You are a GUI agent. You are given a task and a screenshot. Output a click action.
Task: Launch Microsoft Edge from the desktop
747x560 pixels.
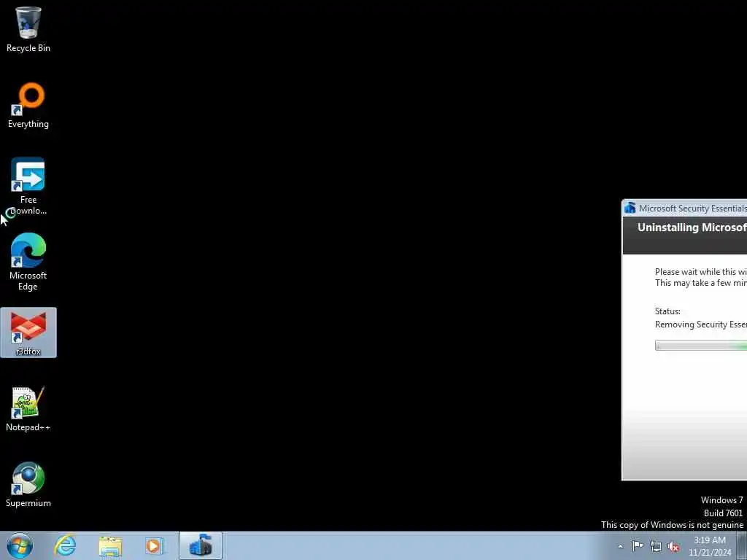click(x=28, y=262)
